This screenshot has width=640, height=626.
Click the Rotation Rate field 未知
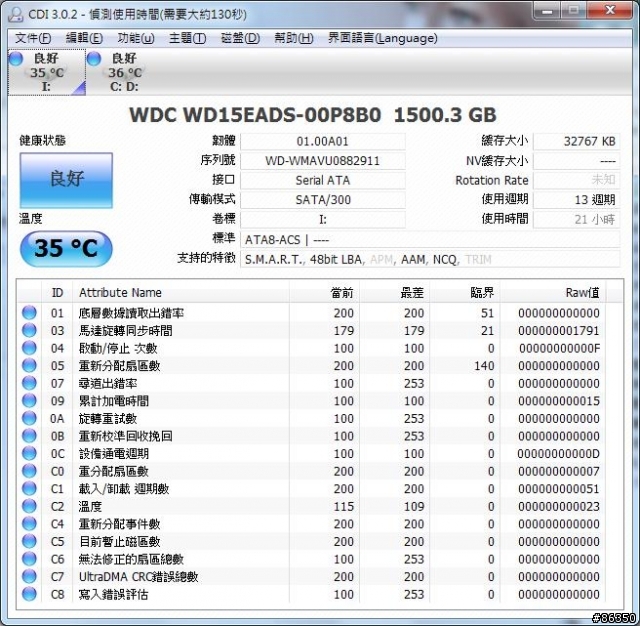577,180
